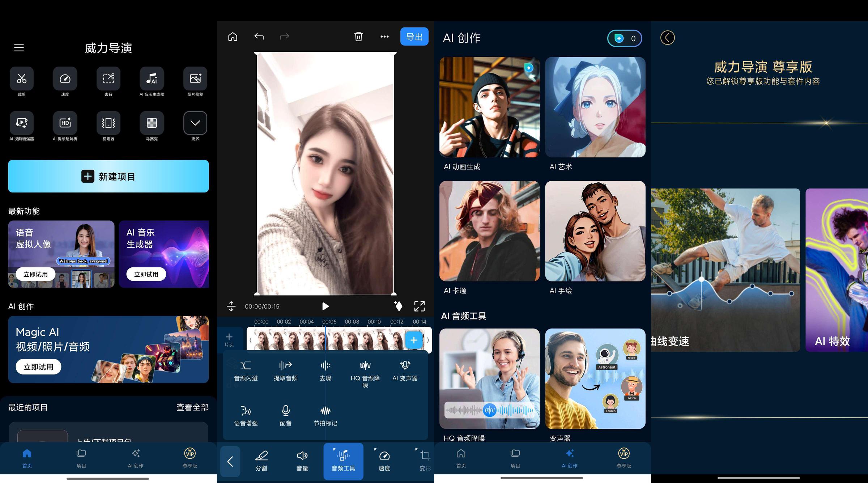Open the 稳定器 stabilizer tool
Viewport: 868px width, 483px height.
point(109,123)
